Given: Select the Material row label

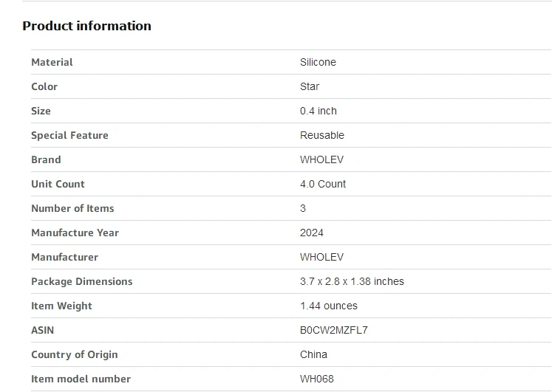Looking at the screenshot, I should click(x=52, y=62).
